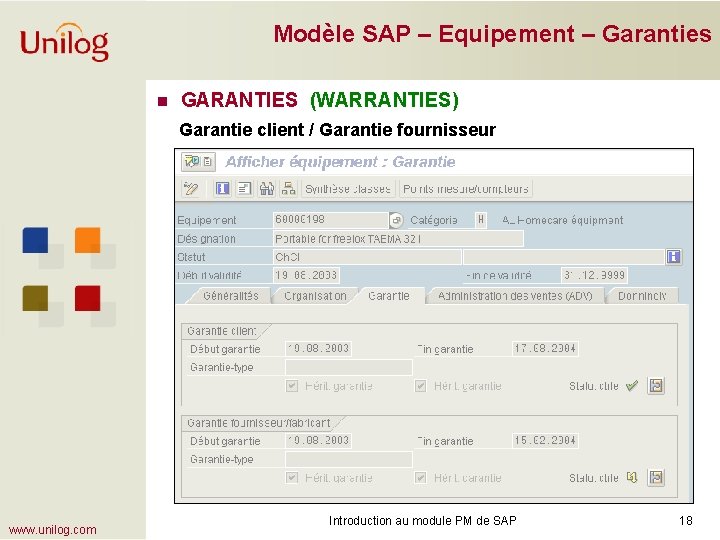Toggle second garantie checkbox under Garantie fournisseur
720x540 pixels.
[x=421, y=478]
